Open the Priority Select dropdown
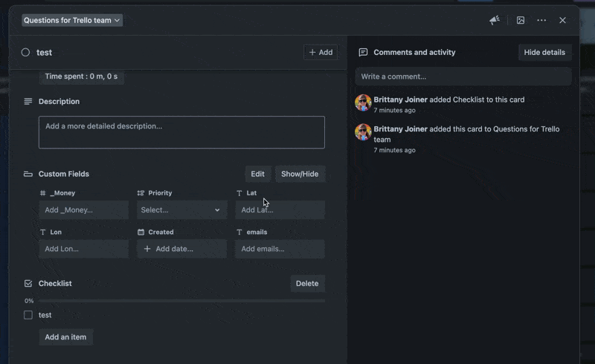 pos(181,209)
